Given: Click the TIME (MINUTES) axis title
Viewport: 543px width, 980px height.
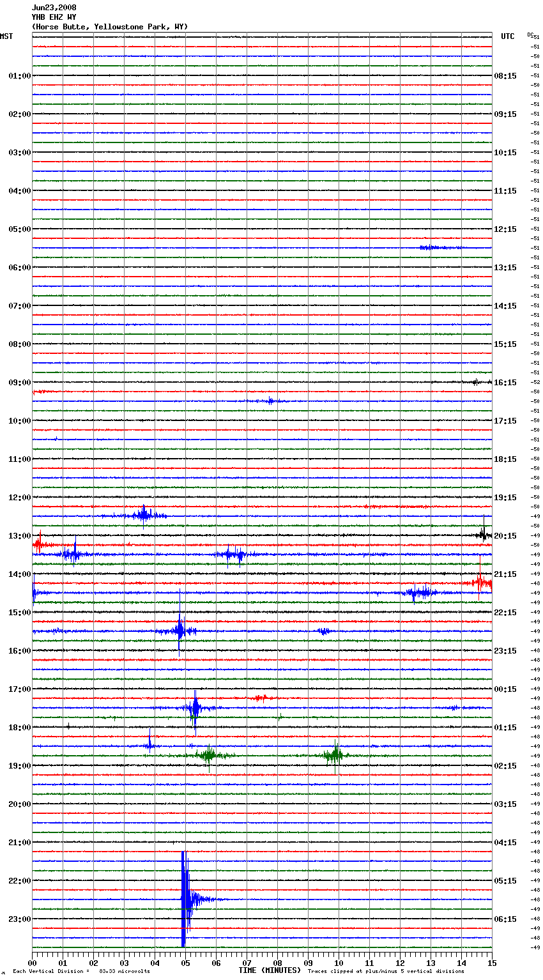Looking at the screenshot, I should (270, 970).
